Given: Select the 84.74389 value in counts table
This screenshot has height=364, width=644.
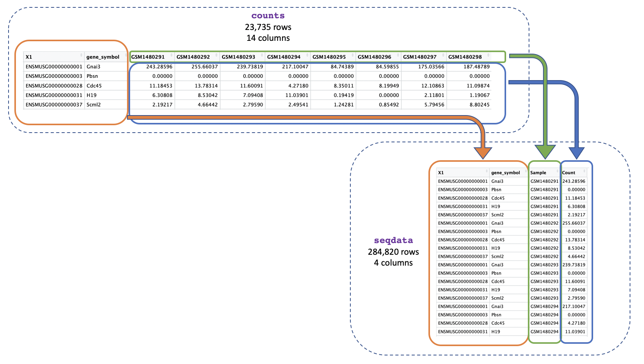Looking at the screenshot, I should [342, 67].
